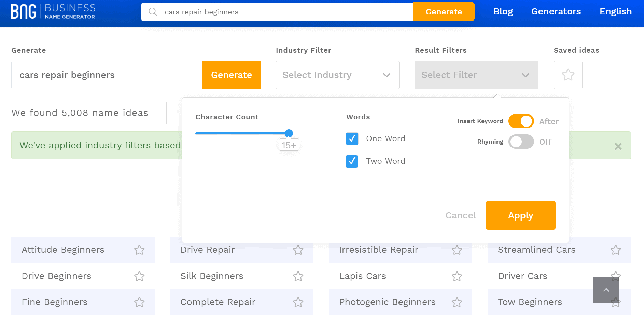Enable the Rhyming toggle
Screen dimensions: 644x319
pyautogui.click(x=521, y=142)
